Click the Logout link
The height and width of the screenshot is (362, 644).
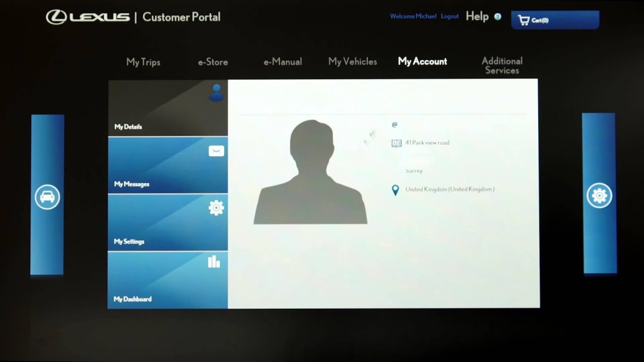click(450, 17)
